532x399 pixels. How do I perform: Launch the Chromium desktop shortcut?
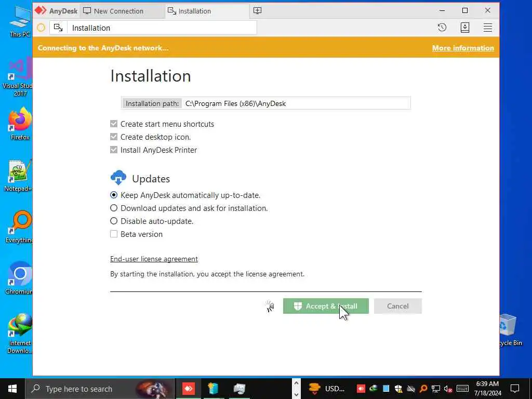click(x=19, y=278)
